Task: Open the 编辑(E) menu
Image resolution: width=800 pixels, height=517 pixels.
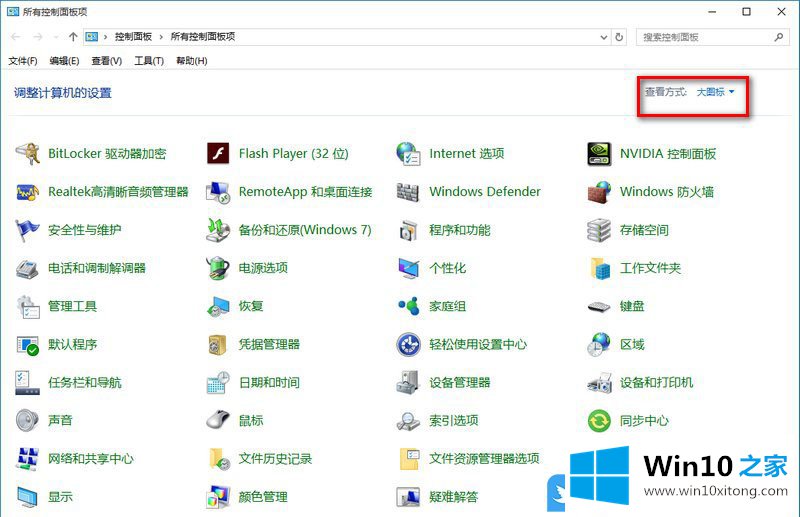Action: pos(64,61)
